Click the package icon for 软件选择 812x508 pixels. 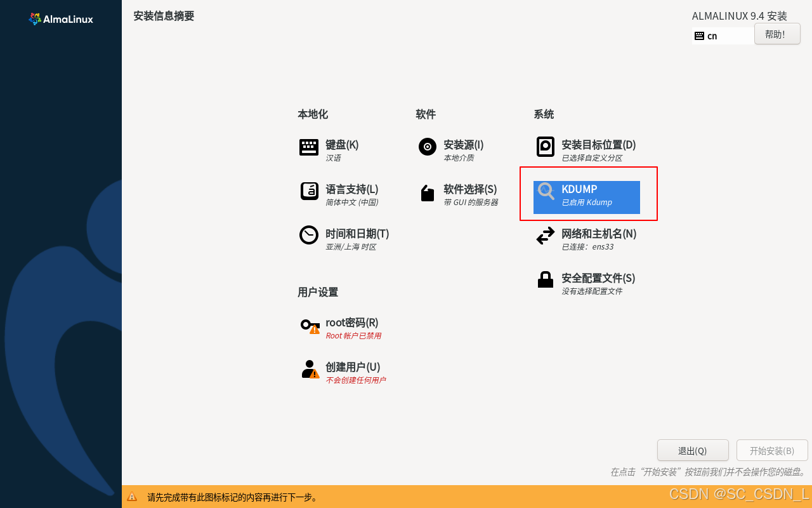(x=428, y=193)
